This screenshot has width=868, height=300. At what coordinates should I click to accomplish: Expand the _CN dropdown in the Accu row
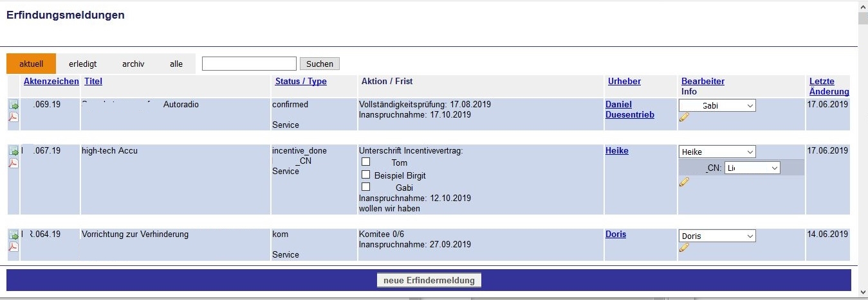pyautogui.click(x=752, y=168)
